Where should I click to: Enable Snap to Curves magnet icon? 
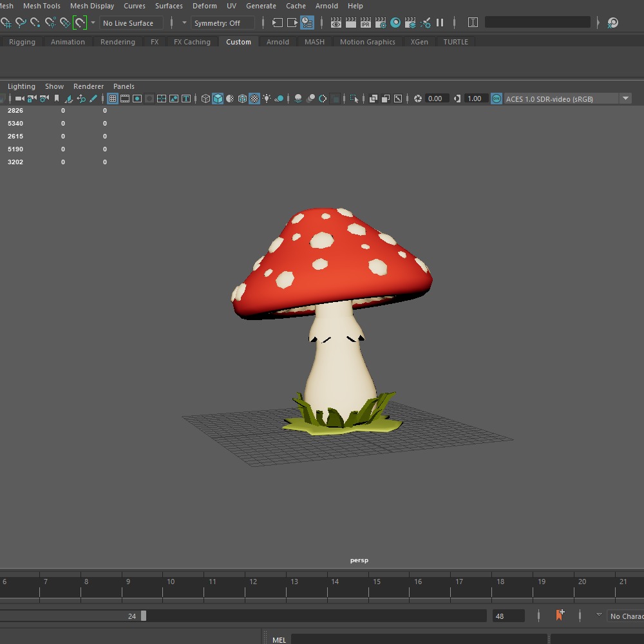coord(21,23)
